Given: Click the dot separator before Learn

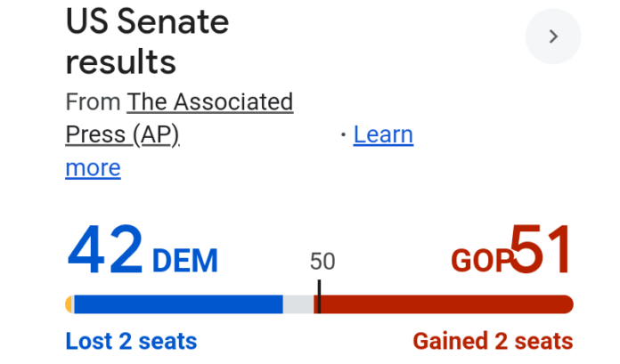Looking at the screenshot, I should [x=343, y=135].
